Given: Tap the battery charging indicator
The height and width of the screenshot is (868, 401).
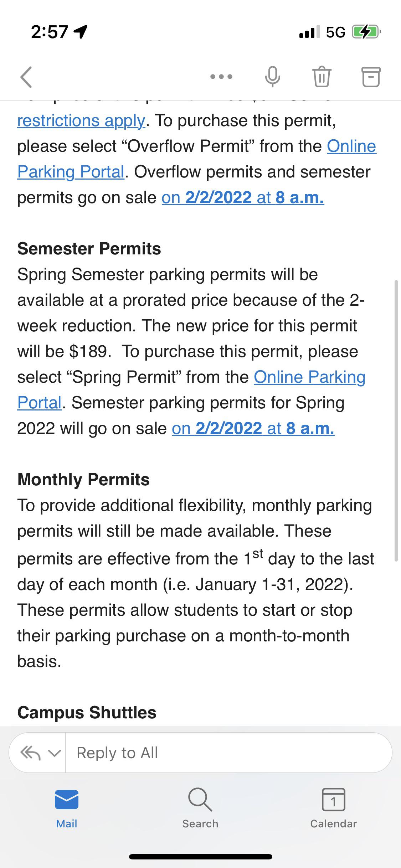Looking at the screenshot, I should point(365,32).
